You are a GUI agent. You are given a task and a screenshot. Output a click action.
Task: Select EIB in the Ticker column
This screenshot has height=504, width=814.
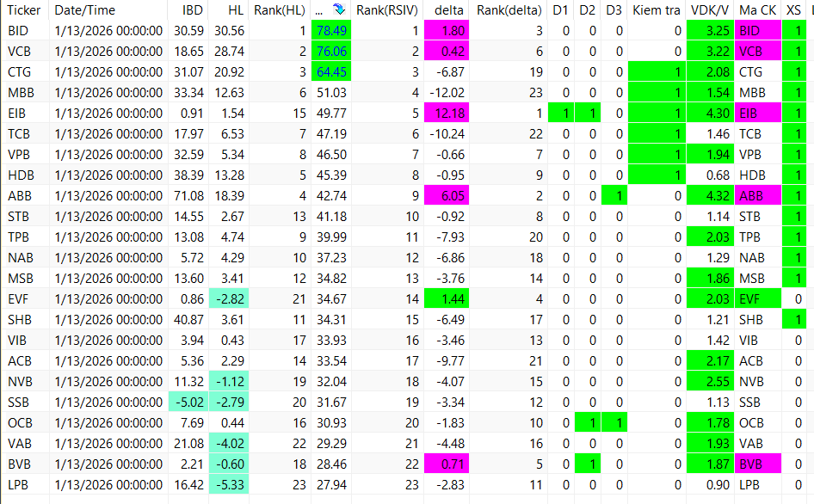[x=16, y=114]
